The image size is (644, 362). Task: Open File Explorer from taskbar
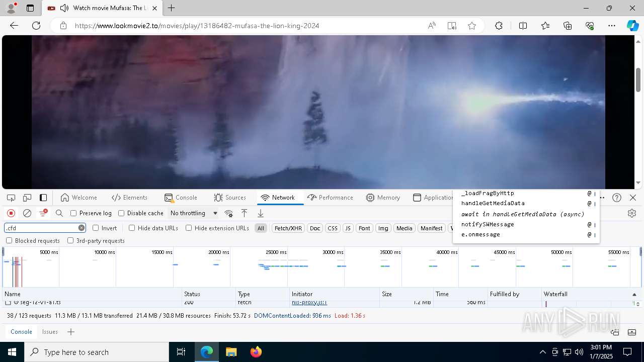231,352
